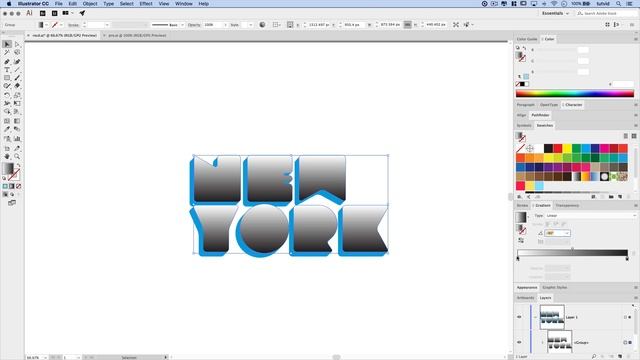The width and height of the screenshot is (640, 360).
Task: Open the Window menu
Action: [184, 4]
